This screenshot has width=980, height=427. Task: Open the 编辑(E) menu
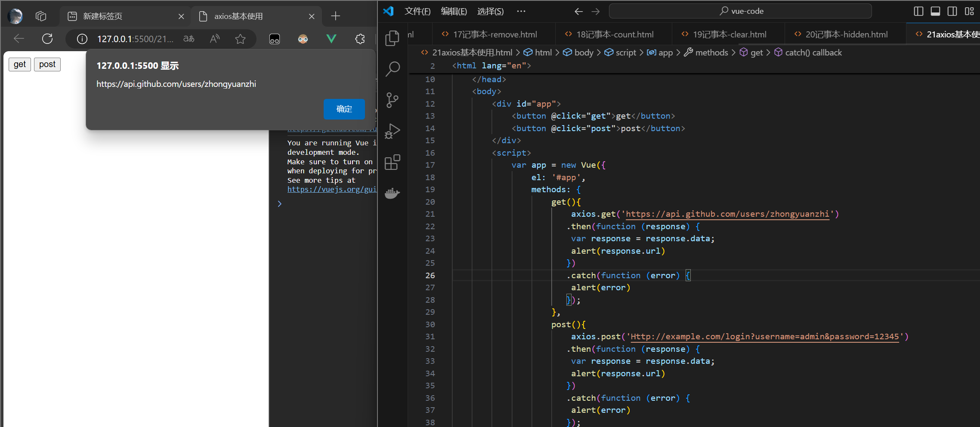[x=454, y=11]
